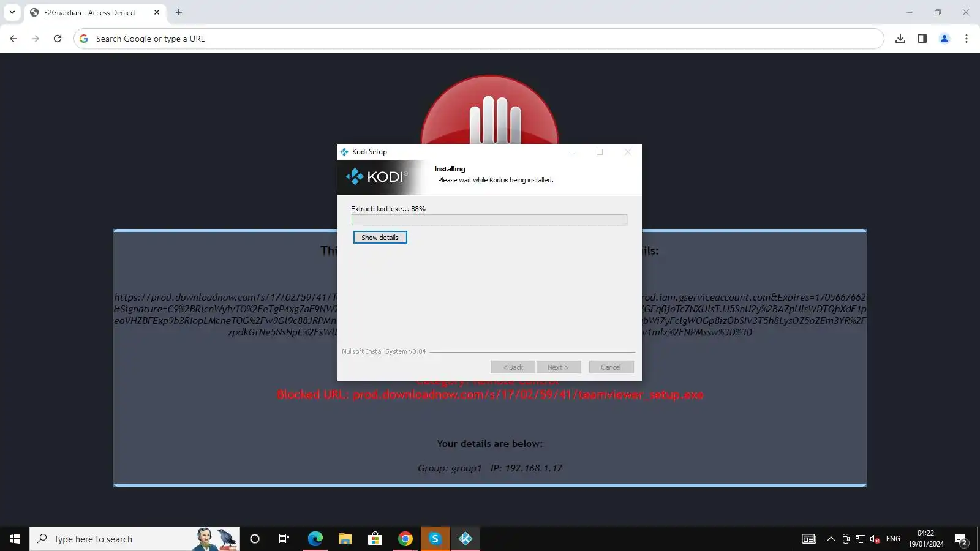Reload the page in Chrome

click(x=58, y=39)
